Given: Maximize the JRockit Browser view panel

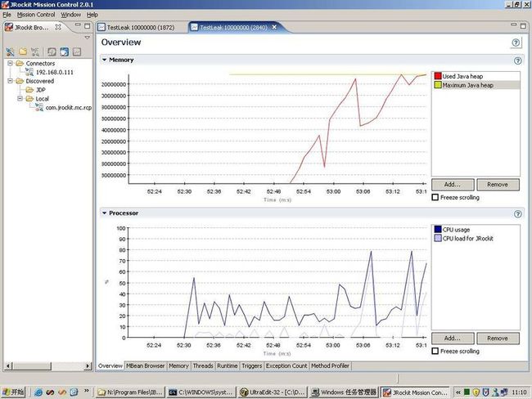Looking at the screenshot, I should click(x=88, y=26).
